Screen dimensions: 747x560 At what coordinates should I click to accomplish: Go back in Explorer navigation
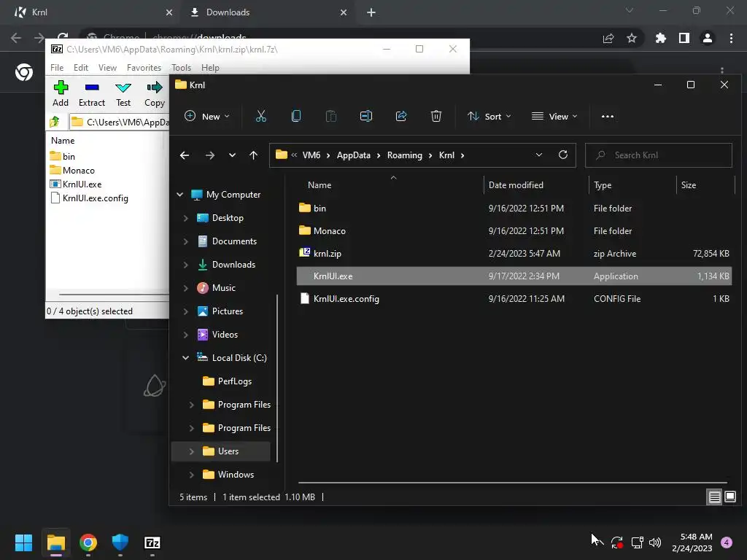(x=185, y=155)
